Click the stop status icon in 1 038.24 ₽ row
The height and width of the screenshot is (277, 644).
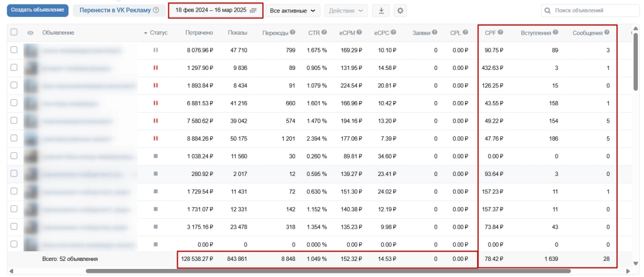[x=155, y=156]
